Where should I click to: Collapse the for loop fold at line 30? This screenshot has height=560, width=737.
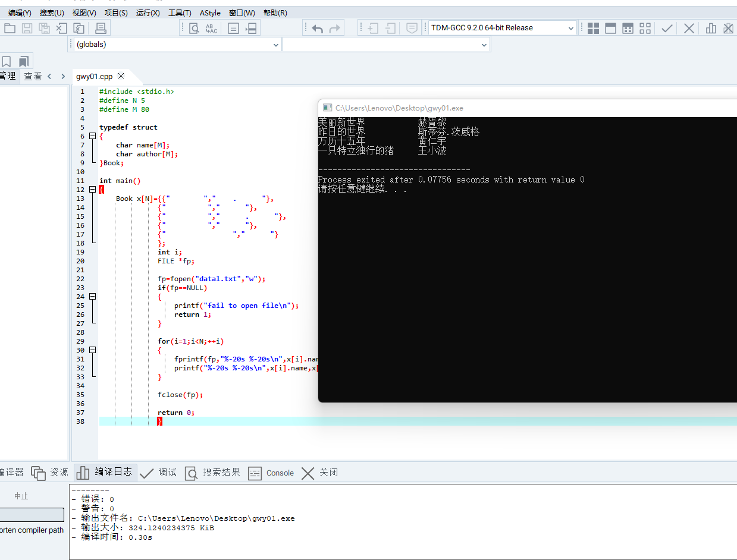(92, 350)
